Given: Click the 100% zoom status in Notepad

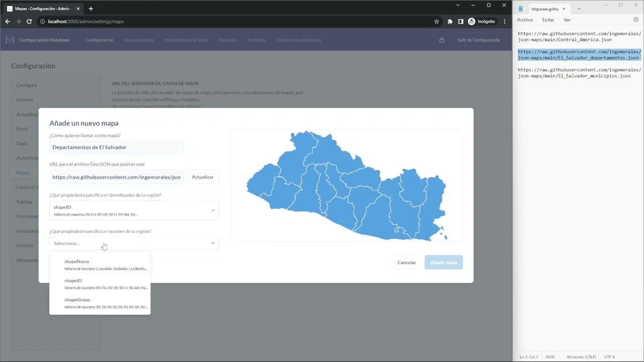Looking at the screenshot, I should pyautogui.click(x=550, y=357).
